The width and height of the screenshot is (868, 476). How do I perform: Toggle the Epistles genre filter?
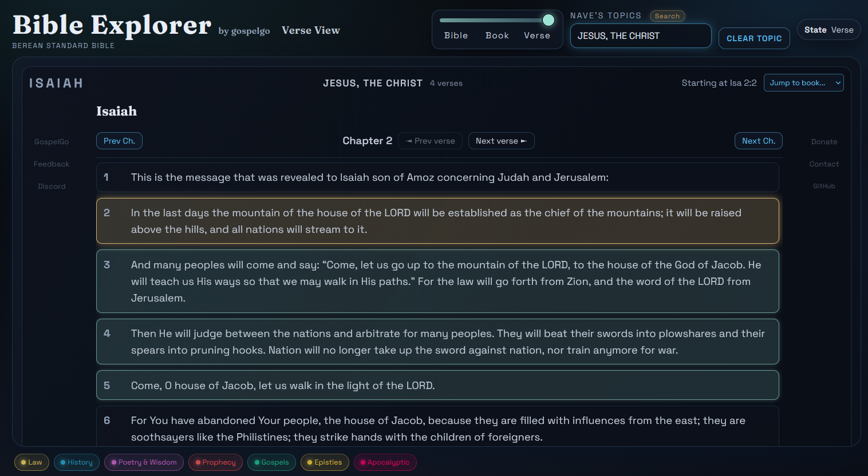325,462
